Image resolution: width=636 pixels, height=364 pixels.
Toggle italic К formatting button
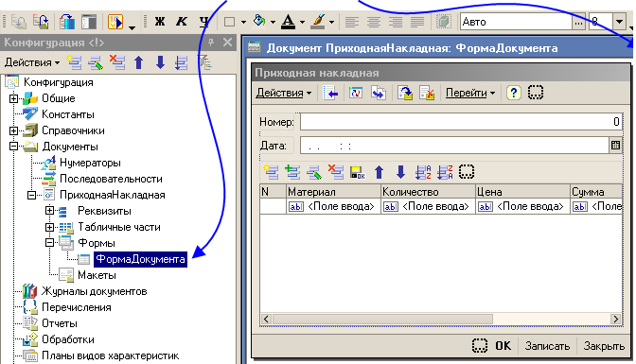(182, 22)
